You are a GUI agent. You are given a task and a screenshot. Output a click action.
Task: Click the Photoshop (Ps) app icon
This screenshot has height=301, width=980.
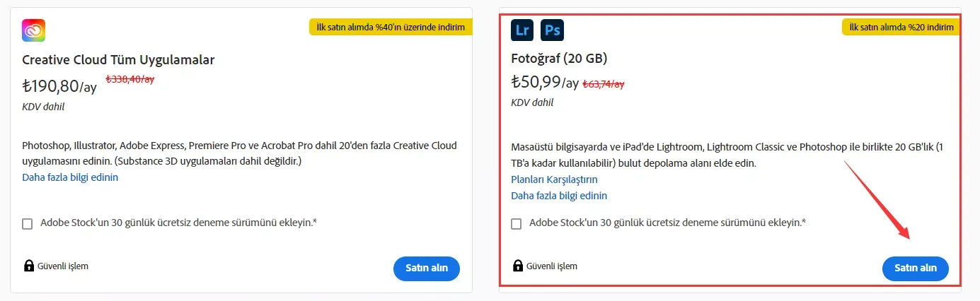[x=552, y=30]
